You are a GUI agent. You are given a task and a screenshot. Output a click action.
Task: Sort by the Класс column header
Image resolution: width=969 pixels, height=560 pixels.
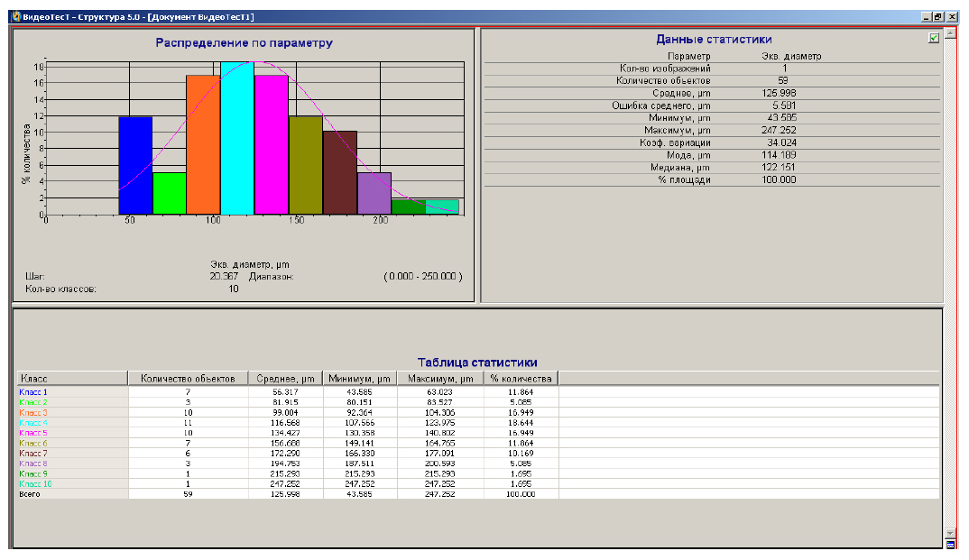point(72,379)
